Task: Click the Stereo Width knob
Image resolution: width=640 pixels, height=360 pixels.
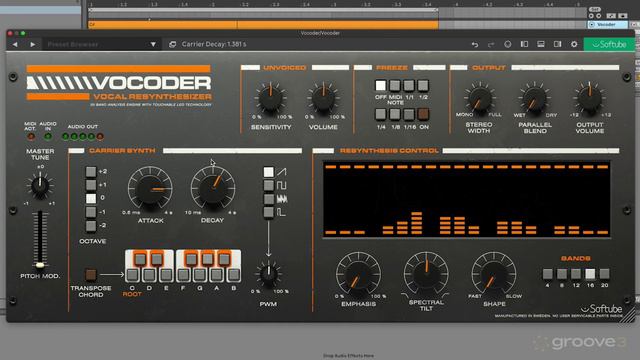Action: [480, 98]
